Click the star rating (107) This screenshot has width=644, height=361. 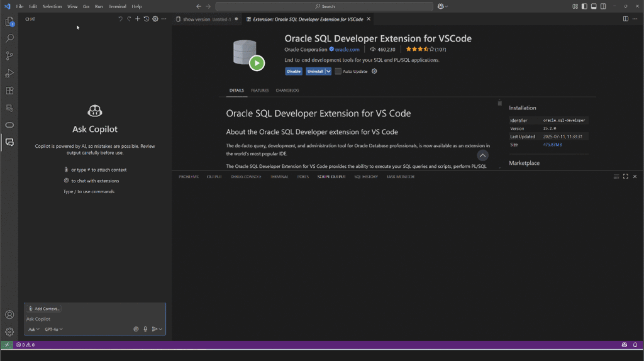tap(426, 49)
